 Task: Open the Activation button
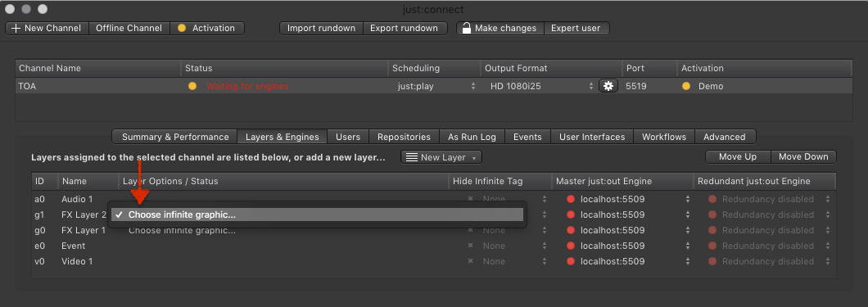207,28
